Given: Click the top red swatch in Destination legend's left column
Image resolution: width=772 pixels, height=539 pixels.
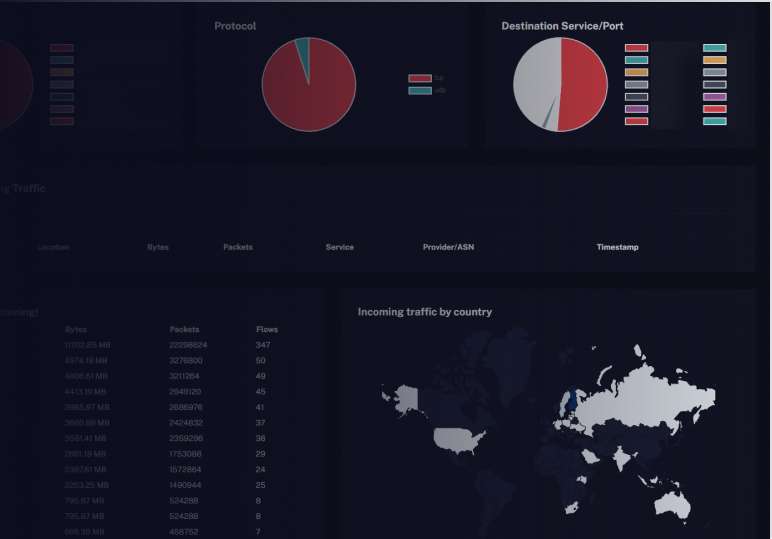Looking at the screenshot, I should pyautogui.click(x=636, y=48).
